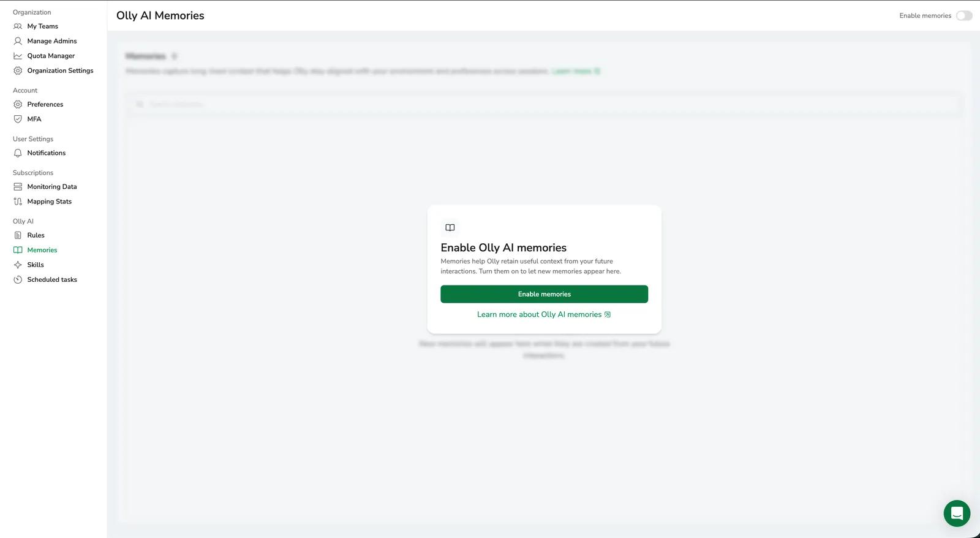
Task: Click the Memories book icon in sidebar
Action: (18, 250)
